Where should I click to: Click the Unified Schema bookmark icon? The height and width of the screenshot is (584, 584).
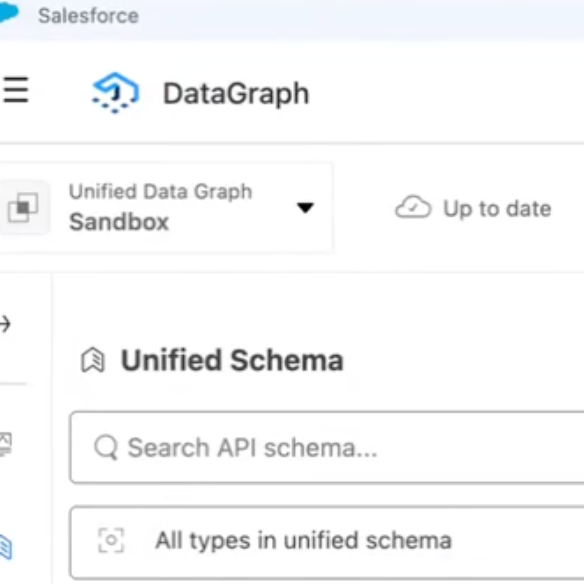pyautogui.click(x=93, y=360)
